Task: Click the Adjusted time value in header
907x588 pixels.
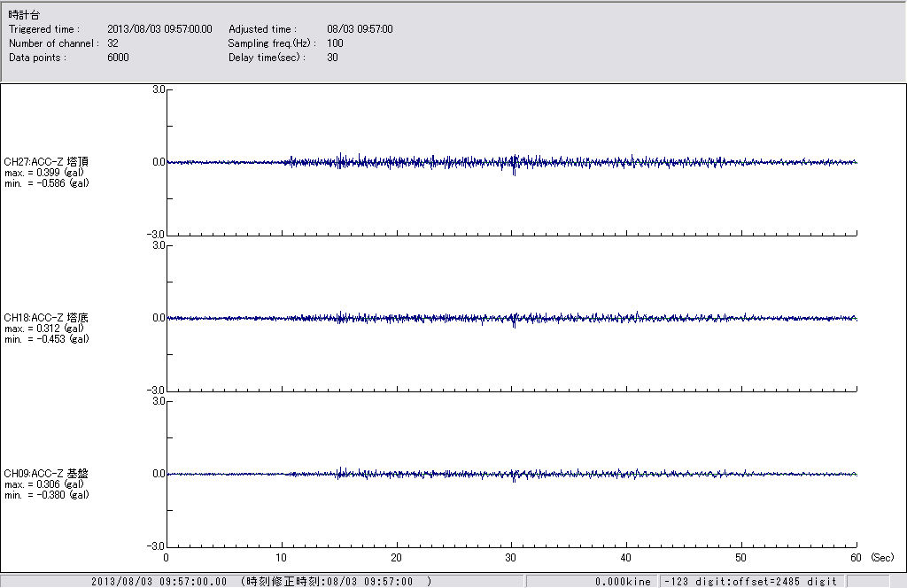Action: (360, 29)
